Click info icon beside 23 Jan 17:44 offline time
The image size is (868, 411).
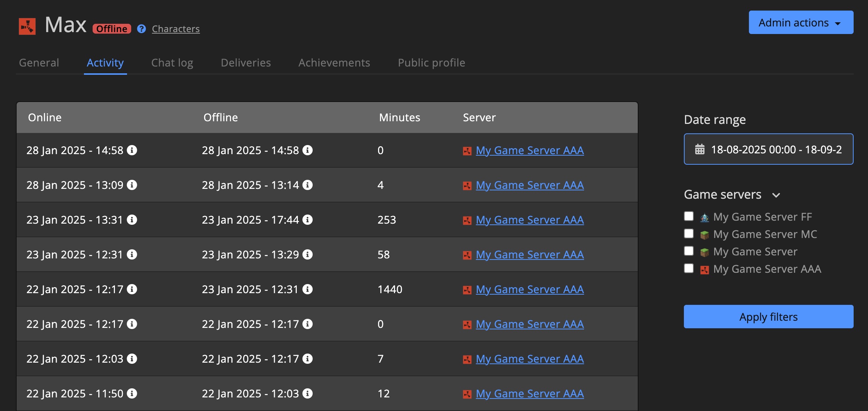[x=308, y=220]
